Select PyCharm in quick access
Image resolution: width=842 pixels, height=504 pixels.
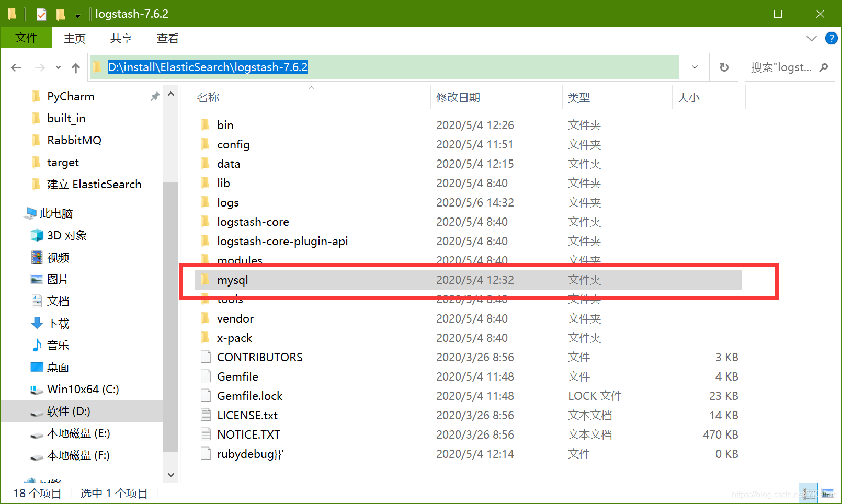(71, 96)
